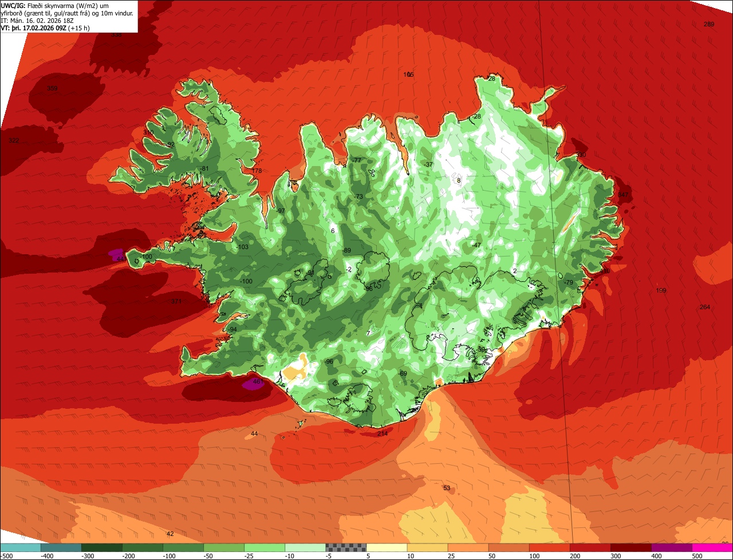The width and height of the screenshot is (733, 560).
Task: Select the pale yellow swatch between 5 and 10
Action: (x=386, y=547)
